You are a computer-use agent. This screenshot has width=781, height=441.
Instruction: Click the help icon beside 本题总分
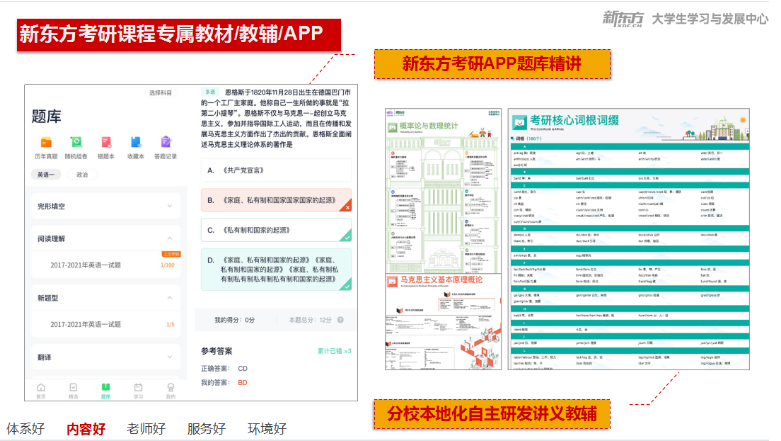coord(340,320)
